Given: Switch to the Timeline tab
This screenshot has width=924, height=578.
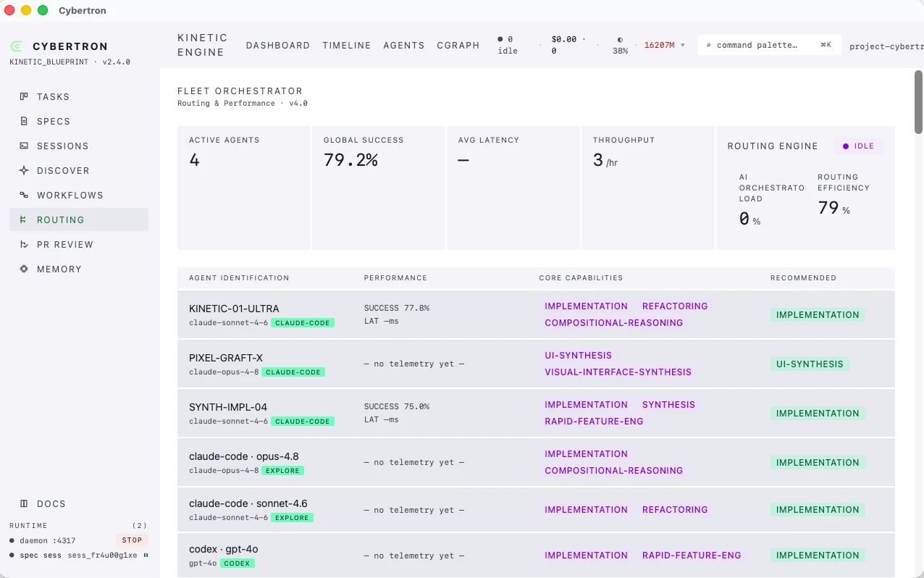Looking at the screenshot, I should (347, 45).
